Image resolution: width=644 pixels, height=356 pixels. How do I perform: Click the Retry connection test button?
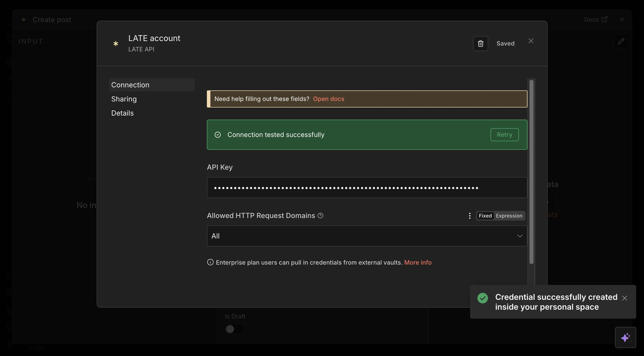point(504,135)
